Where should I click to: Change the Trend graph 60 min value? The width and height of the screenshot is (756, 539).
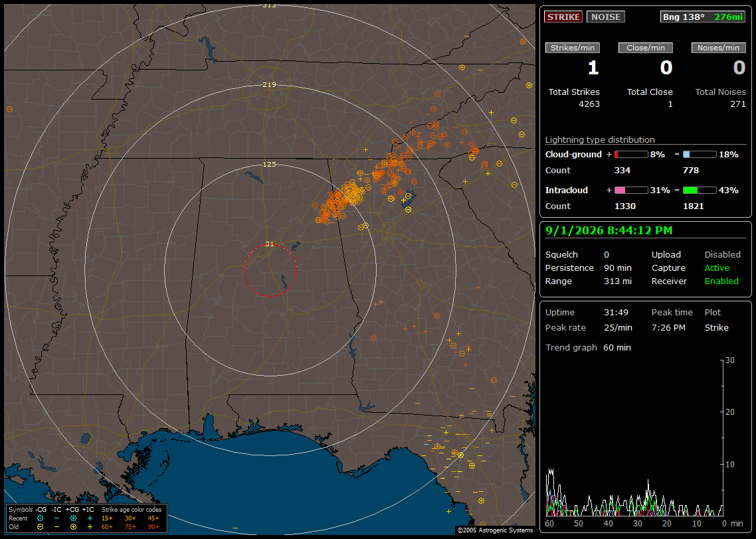pos(617,347)
